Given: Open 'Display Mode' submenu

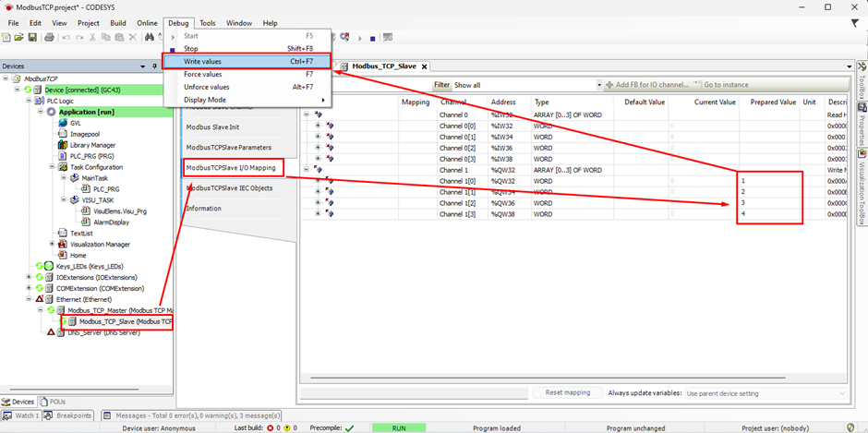Looking at the screenshot, I should [247, 100].
